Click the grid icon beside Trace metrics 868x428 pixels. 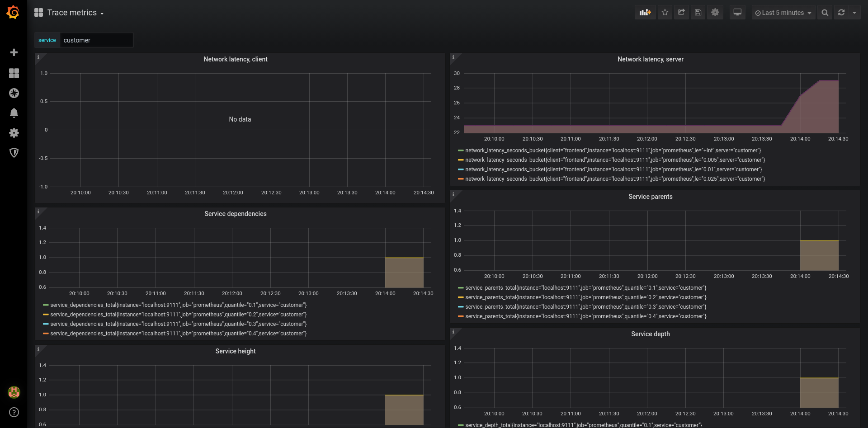pos(38,13)
